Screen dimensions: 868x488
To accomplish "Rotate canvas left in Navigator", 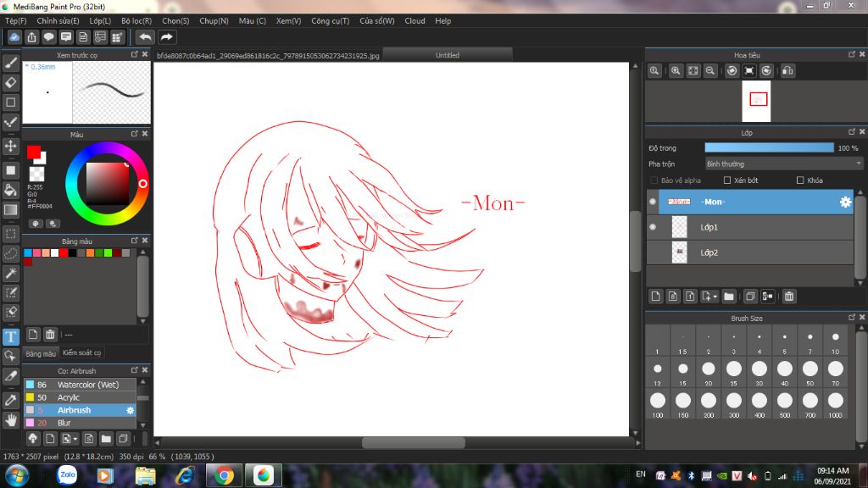I will [732, 71].
